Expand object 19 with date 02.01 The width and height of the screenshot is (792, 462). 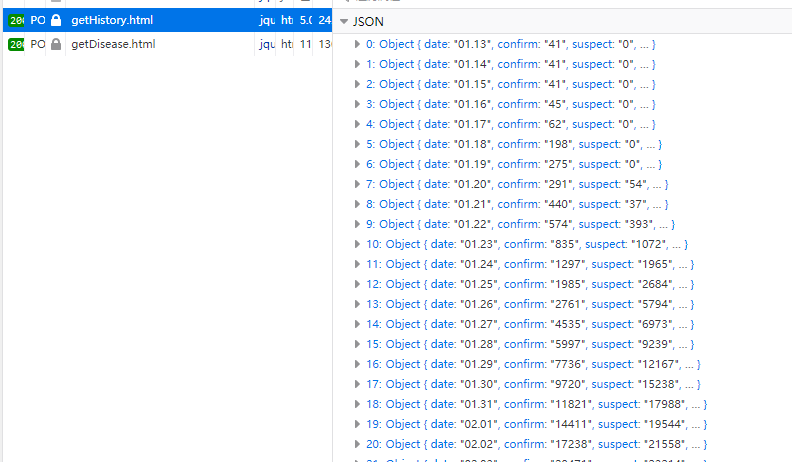(x=357, y=424)
